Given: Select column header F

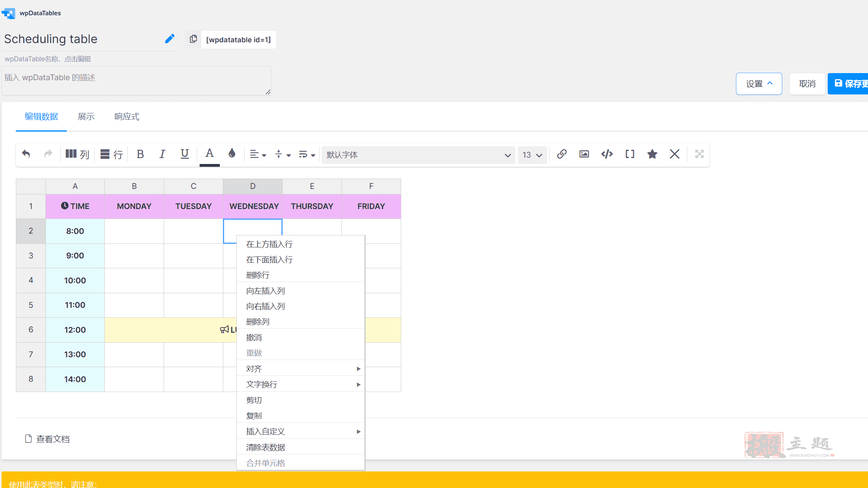Looking at the screenshot, I should 371,186.
